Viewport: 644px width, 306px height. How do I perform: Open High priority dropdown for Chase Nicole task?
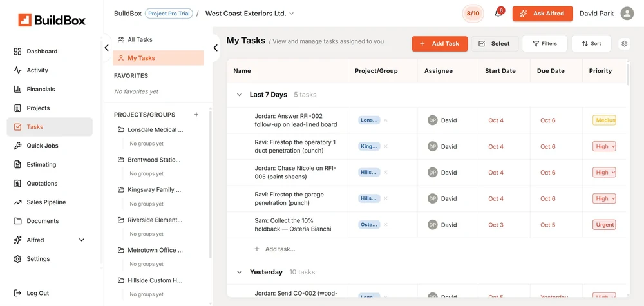click(604, 173)
